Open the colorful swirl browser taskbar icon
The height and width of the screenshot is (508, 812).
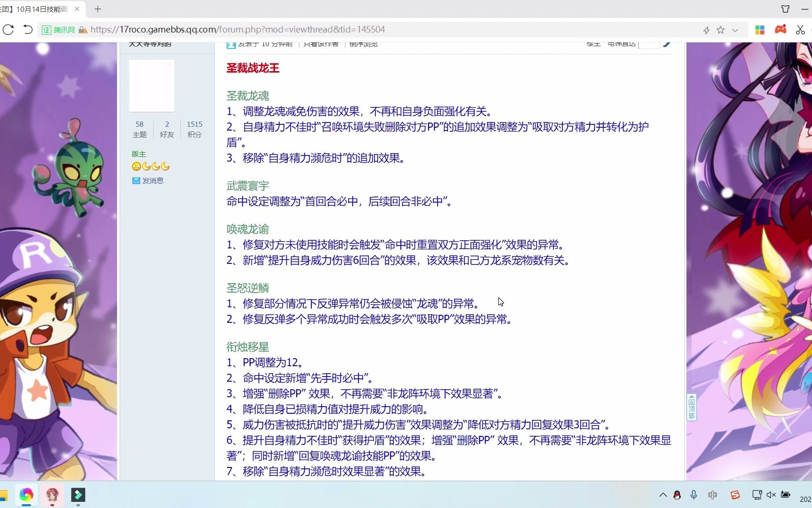tap(26, 495)
